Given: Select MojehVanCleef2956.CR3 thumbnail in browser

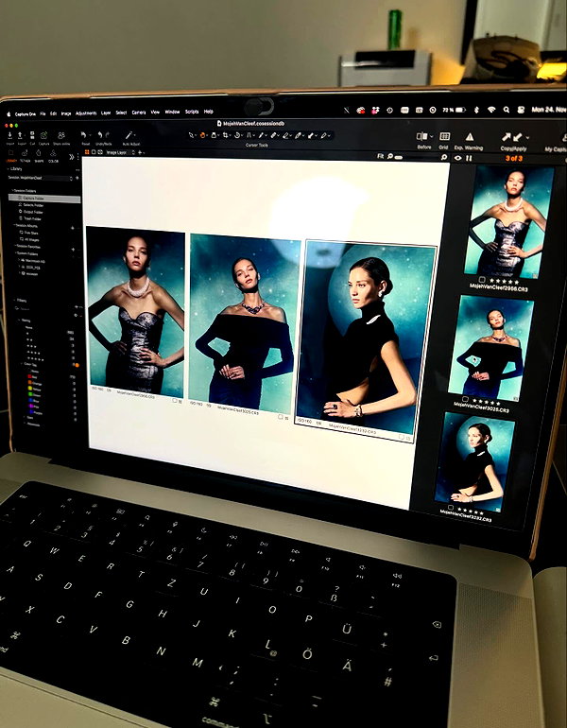Looking at the screenshot, I should 509,221.
